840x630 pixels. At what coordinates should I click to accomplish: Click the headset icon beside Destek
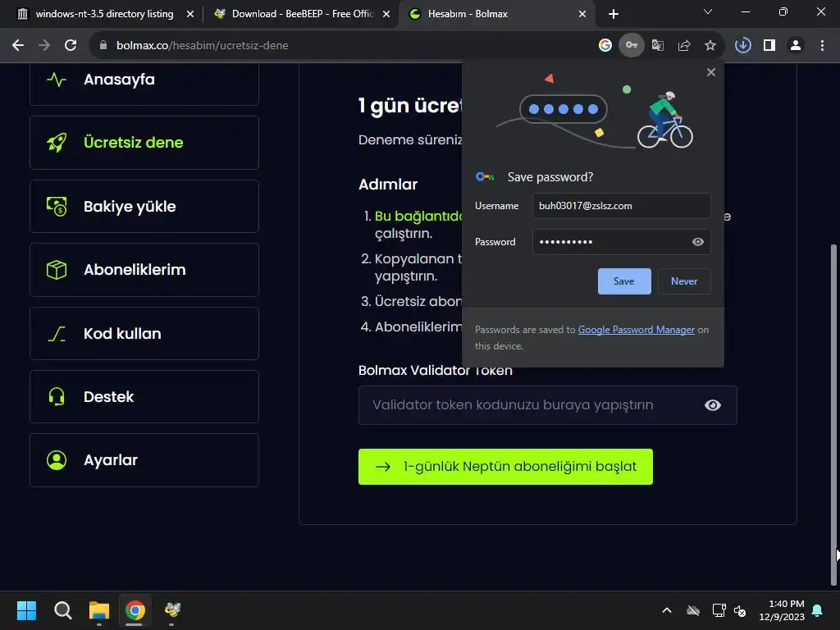(57, 396)
